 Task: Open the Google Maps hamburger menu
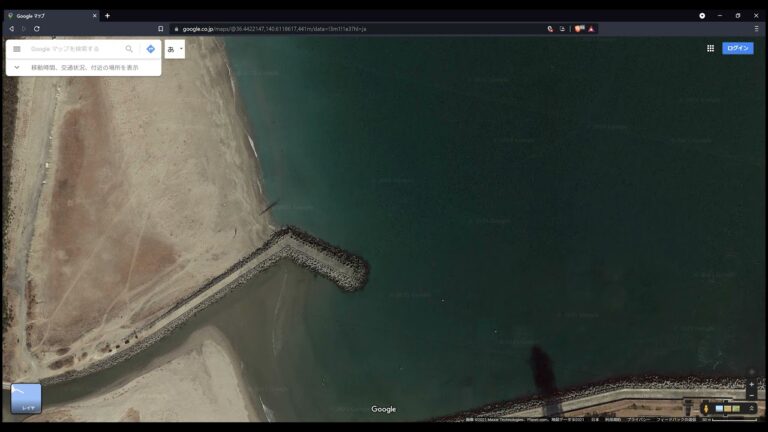pos(17,49)
